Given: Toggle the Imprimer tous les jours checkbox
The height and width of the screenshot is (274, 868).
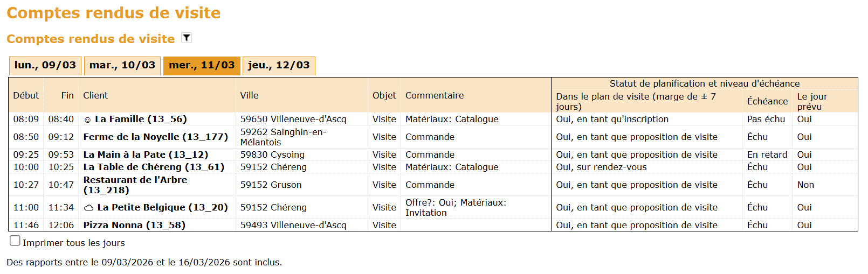Looking at the screenshot, I should [x=15, y=241].
